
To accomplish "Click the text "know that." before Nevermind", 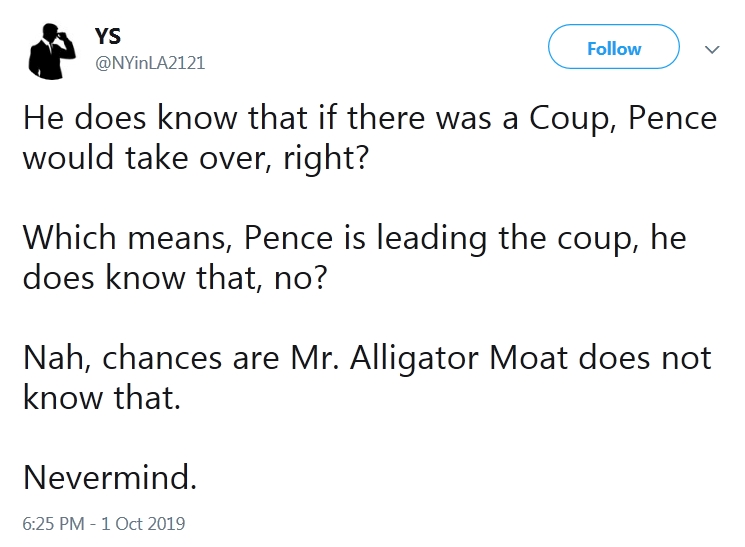I will coord(102,397).
